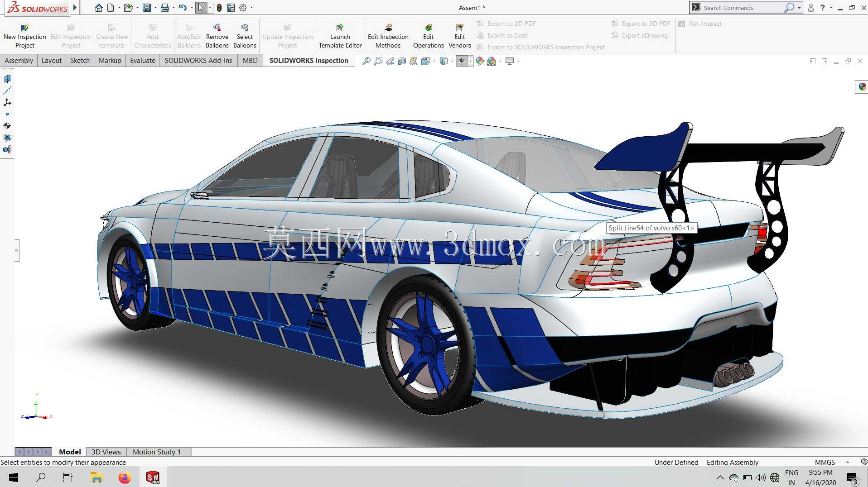Click the Section View icon
The height and width of the screenshot is (487, 868).
click(402, 61)
